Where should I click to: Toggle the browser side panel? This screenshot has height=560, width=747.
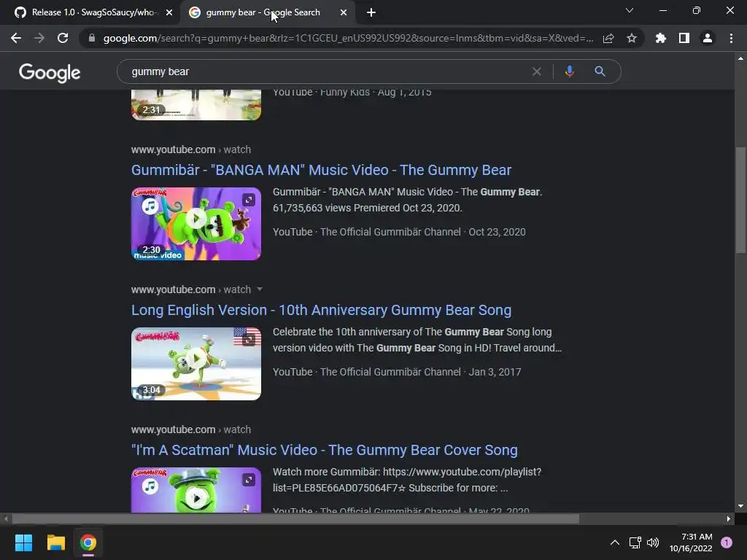point(684,38)
